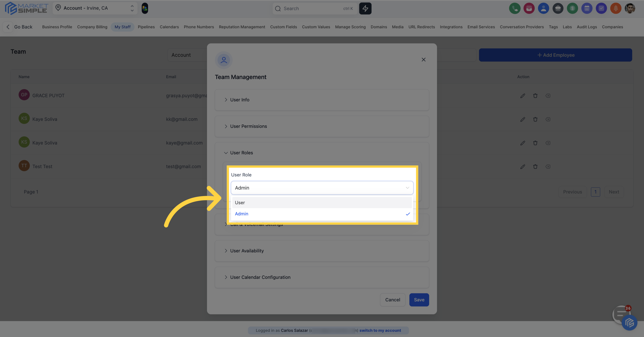
Task: Switch to the Pipelines tab
Action: [146, 27]
